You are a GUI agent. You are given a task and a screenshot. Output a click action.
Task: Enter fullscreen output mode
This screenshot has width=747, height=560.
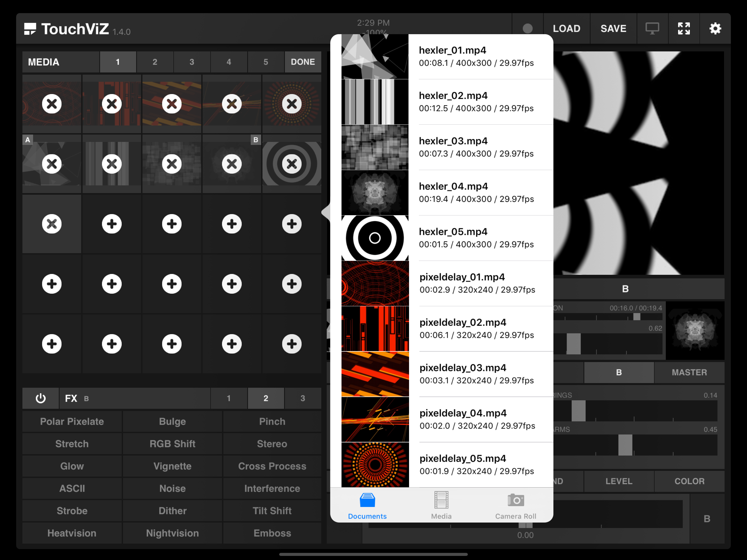click(684, 29)
